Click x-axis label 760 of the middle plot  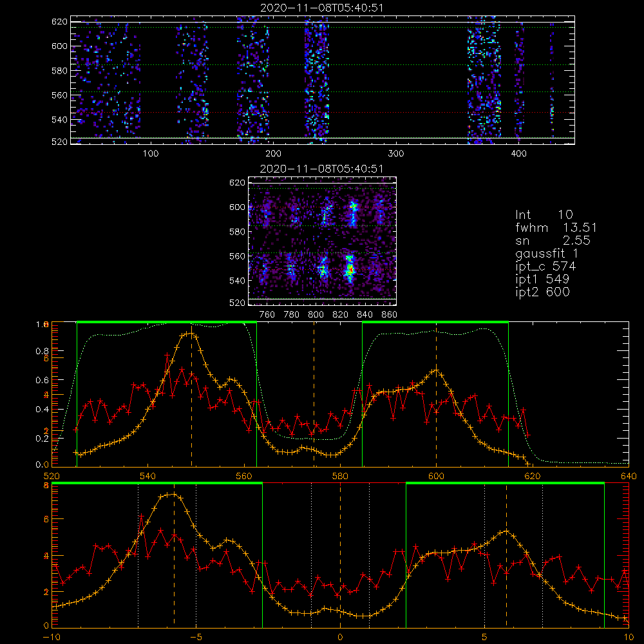(x=267, y=315)
